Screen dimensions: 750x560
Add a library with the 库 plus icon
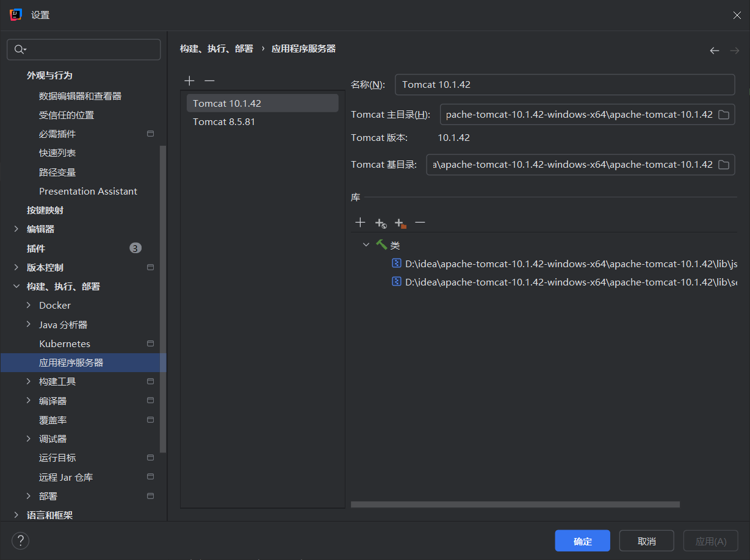(360, 223)
